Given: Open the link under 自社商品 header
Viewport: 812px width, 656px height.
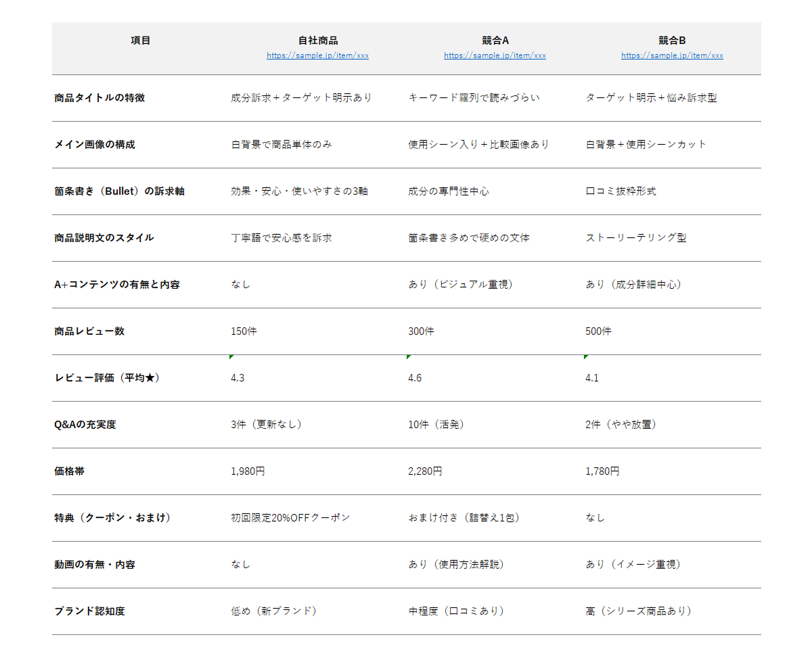Looking at the screenshot, I should pyautogui.click(x=317, y=55).
